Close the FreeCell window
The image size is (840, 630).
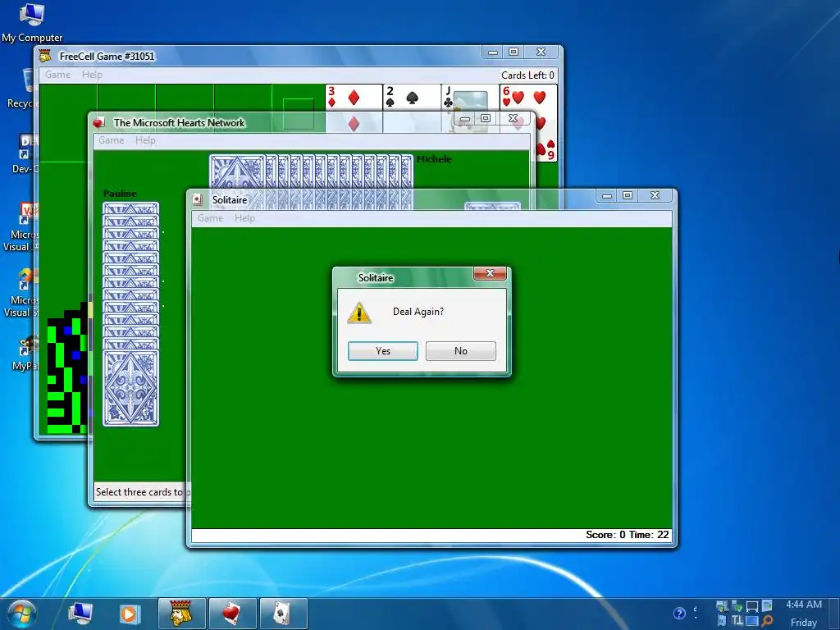point(541,52)
